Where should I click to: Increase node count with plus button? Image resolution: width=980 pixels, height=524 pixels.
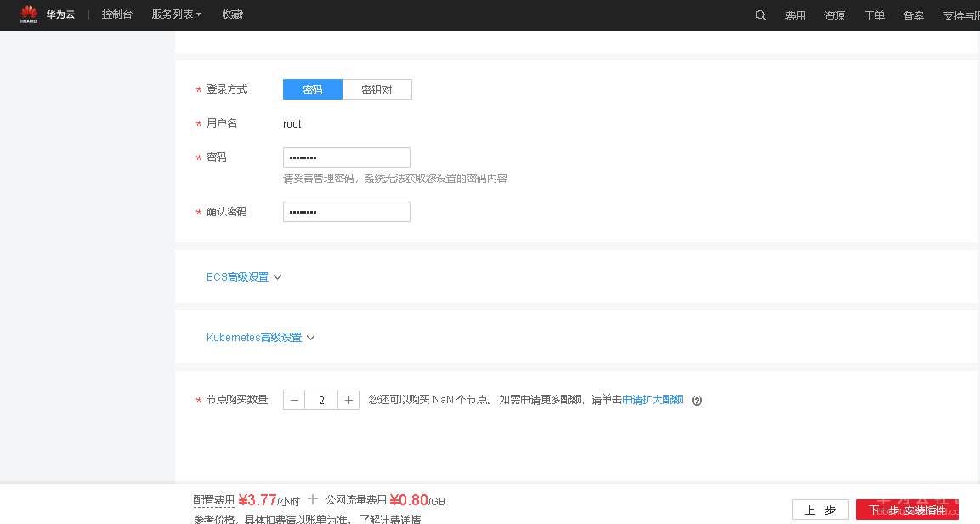coord(348,400)
